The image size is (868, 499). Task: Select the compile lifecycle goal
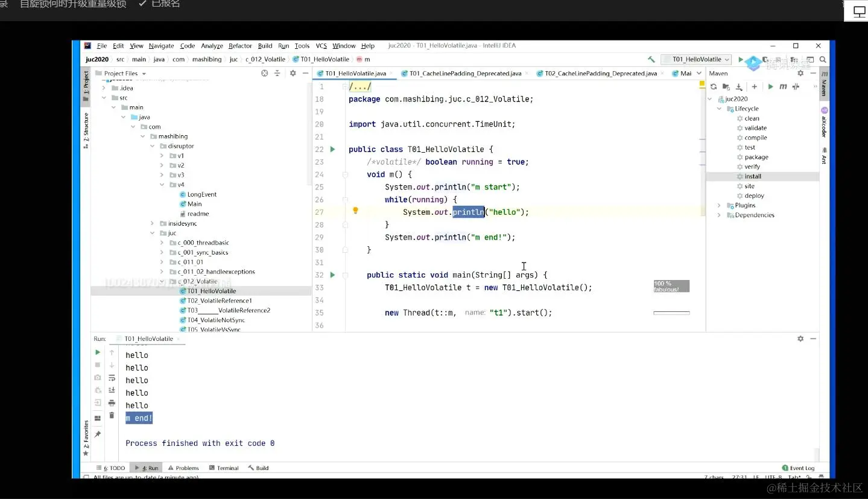pyautogui.click(x=755, y=138)
